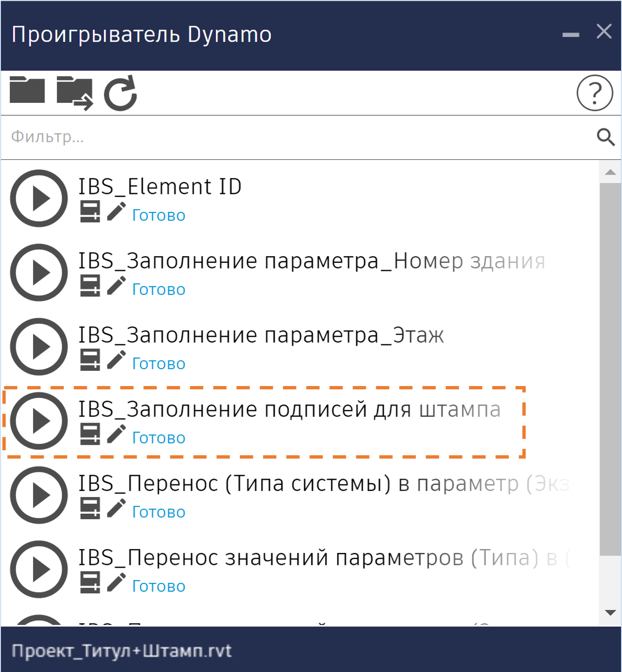Minimize the Проигрыватель Dynamo window
Screen dimensions: 622x672
click(571, 35)
